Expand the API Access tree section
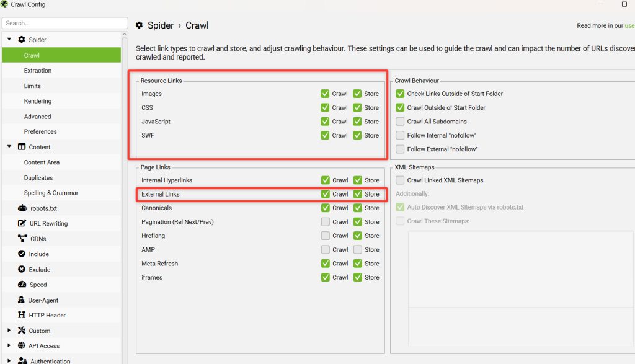 tap(9, 345)
